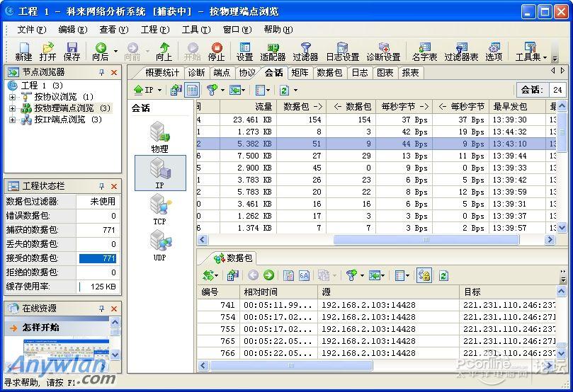The height and width of the screenshot is (392, 573).
Task: Pin the 工程状态栏 panel
Action: point(101,186)
